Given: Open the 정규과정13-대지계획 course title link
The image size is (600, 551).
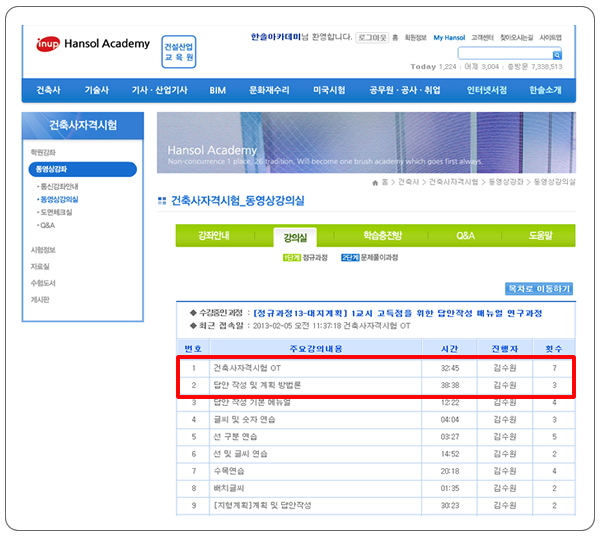Looking at the screenshot, I should click(398, 313).
